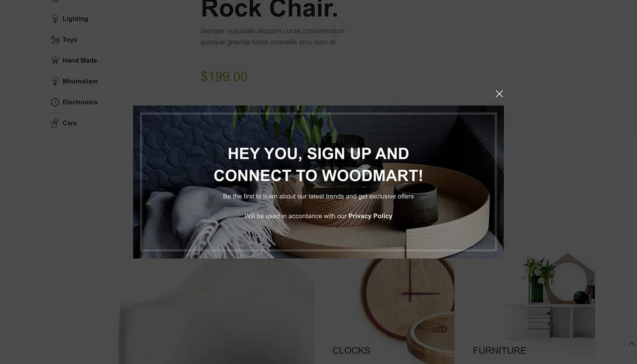This screenshot has height=364, width=637.
Task: Select the Hand Made menu entry
Action: point(80,60)
